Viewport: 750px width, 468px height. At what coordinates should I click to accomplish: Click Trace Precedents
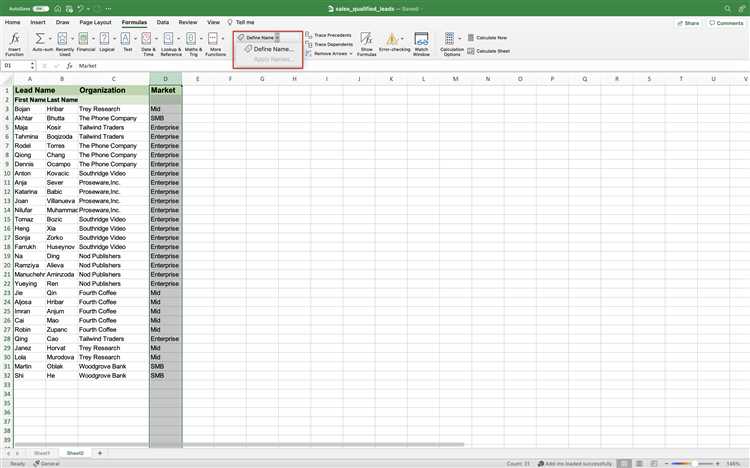coord(329,35)
